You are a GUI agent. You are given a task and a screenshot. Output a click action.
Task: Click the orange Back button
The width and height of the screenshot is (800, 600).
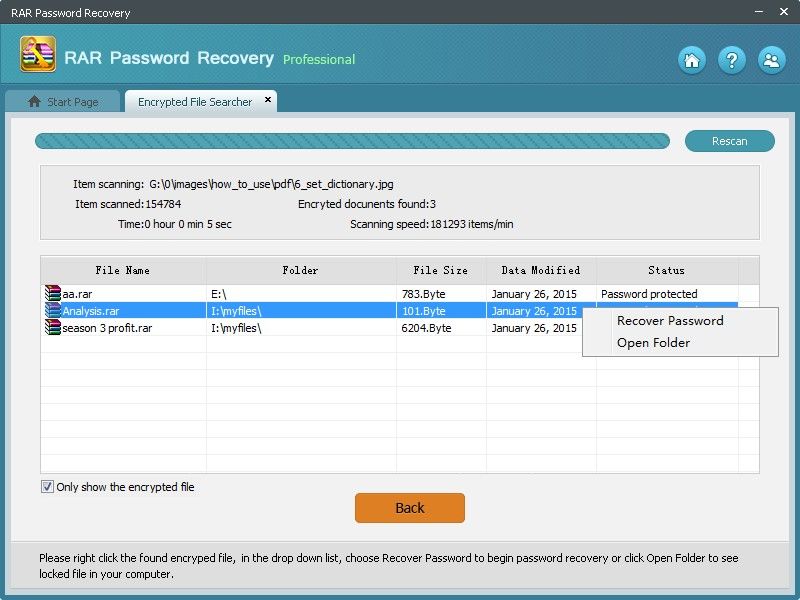pos(410,508)
